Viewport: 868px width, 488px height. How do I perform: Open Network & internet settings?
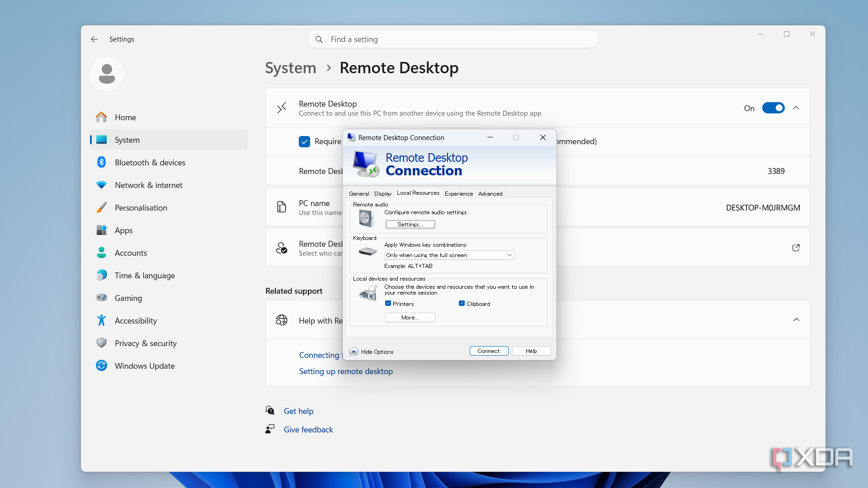point(169,185)
